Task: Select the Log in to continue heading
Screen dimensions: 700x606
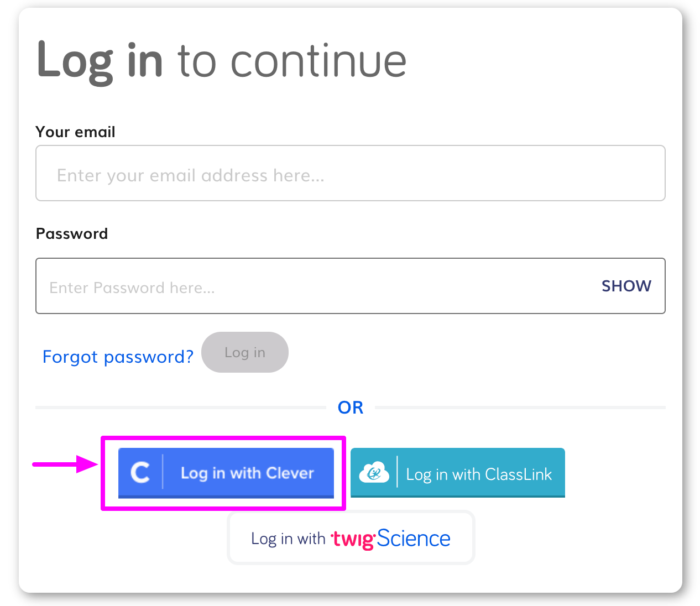Action: click(221, 61)
